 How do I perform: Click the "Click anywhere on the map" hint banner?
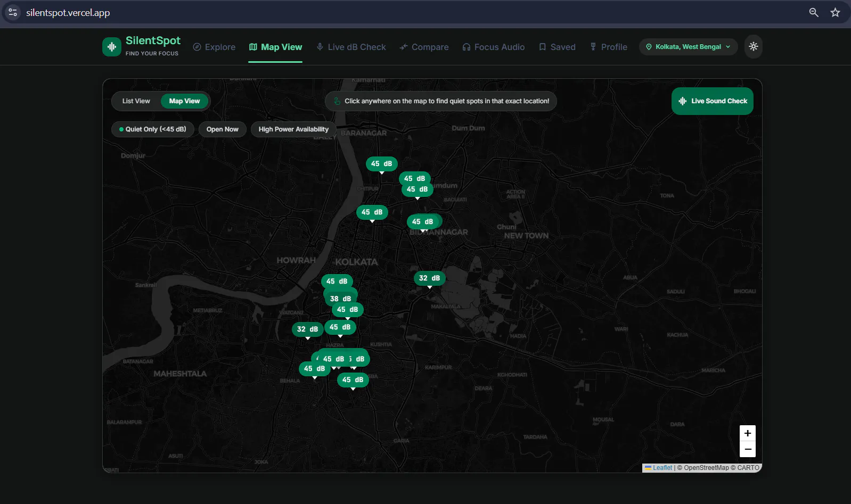tap(441, 101)
